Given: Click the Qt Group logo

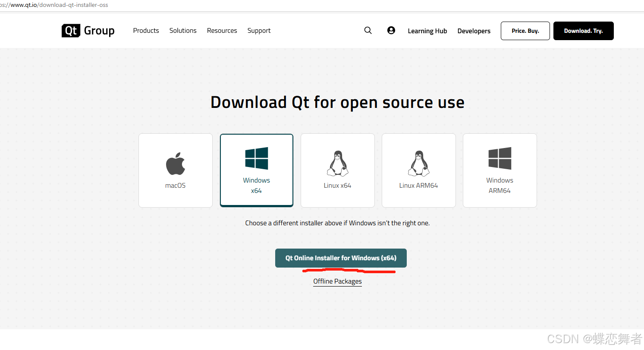Looking at the screenshot, I should (88, 31).
